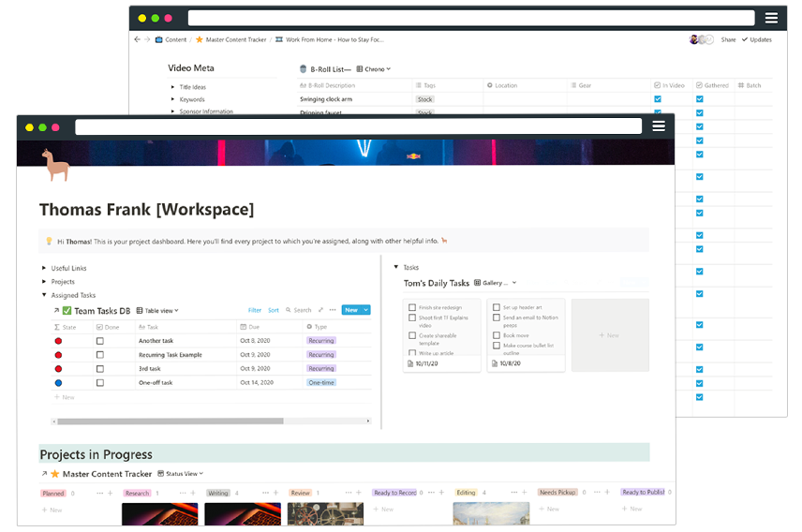Open the Table view dropdown
The image size is (802, 532).
(157, 311)
